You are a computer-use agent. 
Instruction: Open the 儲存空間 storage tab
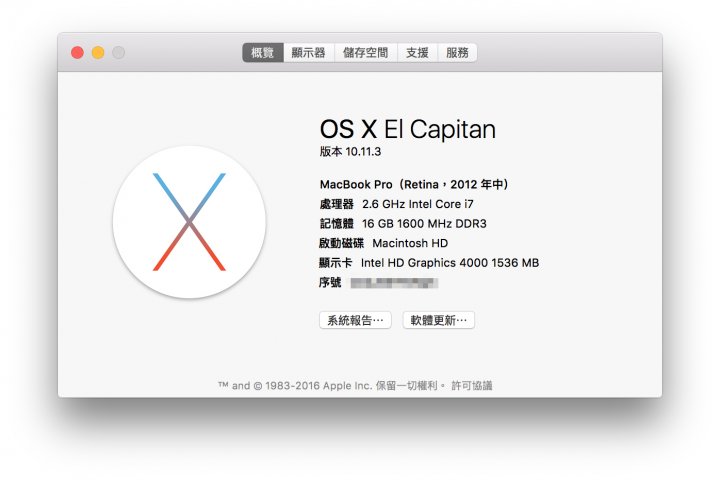click(x=366, y=53)
